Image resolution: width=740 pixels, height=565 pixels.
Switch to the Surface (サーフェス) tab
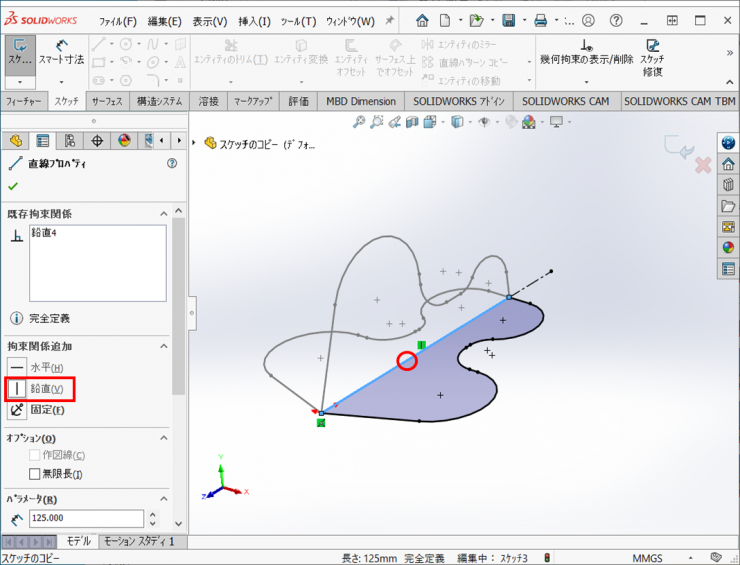click(107, 101)
